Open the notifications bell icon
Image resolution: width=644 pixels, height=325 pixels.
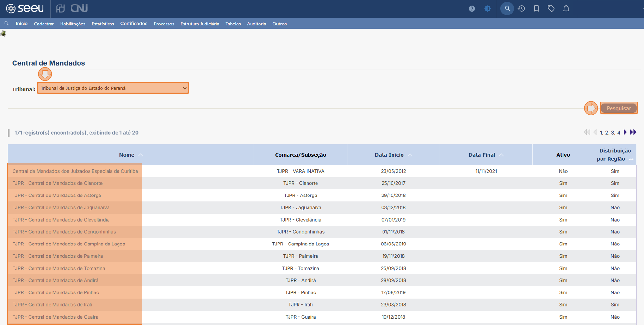[566, 9]
